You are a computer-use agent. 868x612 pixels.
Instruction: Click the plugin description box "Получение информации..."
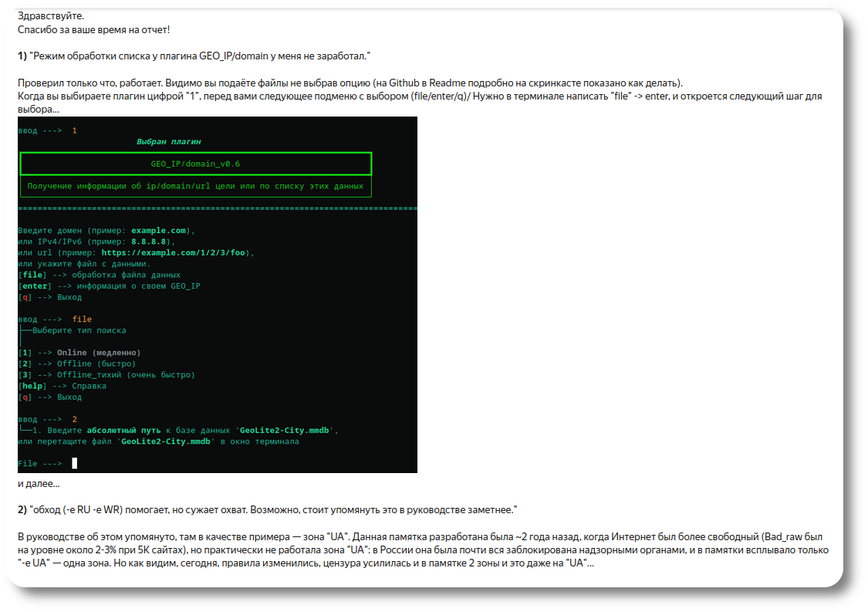(195, 186)
